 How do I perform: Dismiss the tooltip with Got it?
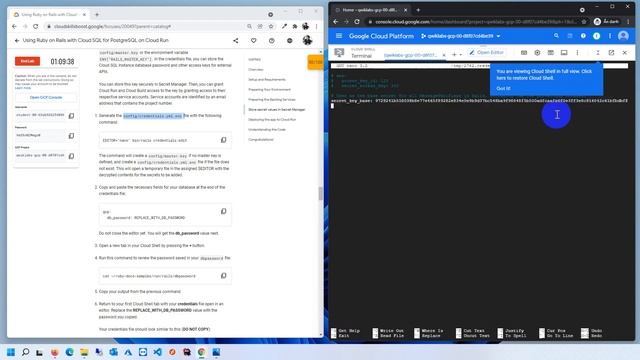click(x=503, y=88)
